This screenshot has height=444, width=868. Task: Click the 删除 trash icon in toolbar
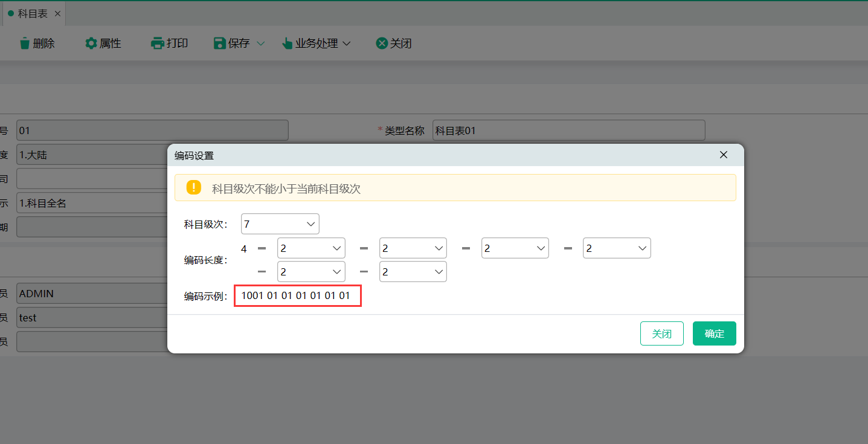pos(25,43)
